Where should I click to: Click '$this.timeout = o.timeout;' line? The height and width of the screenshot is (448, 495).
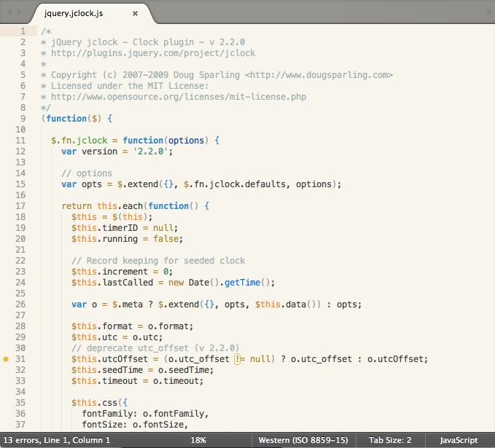coord(138,381)
